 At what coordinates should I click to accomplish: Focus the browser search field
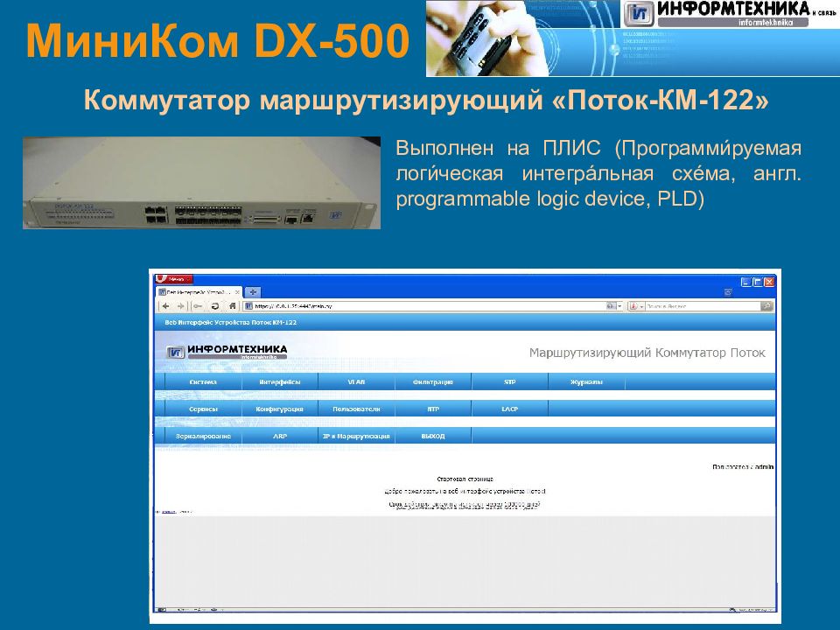(703, 306)
